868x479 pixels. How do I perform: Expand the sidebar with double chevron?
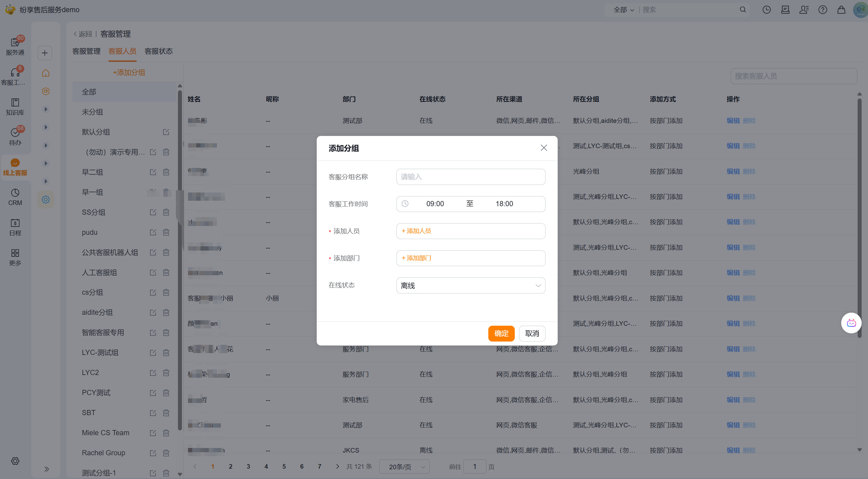click(x=47, y=469)
